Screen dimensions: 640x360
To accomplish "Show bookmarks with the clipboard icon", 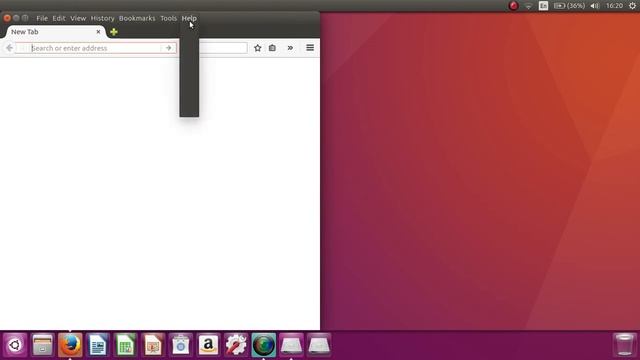I will tap(272, 48).
